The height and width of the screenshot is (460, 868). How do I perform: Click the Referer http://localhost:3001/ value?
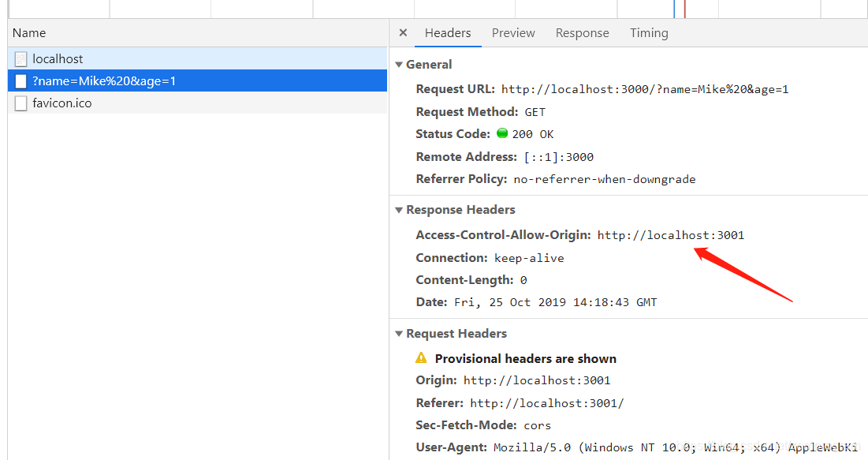coord(547,403)
